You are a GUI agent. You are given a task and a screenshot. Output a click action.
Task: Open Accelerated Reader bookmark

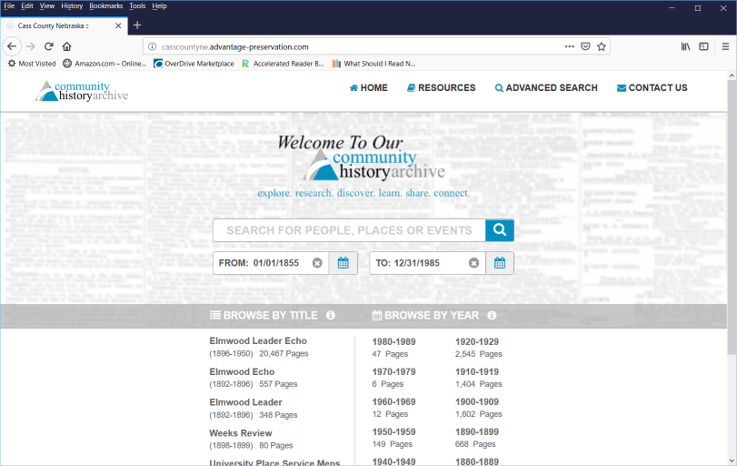pyautogui.click(x=282, y=63)
